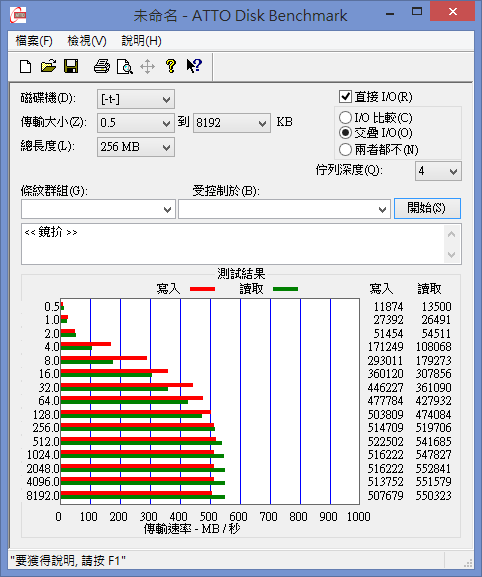482x577 pixels.
Task: Close the ATTO Disk Benchmark window
Action: (x=453, y=12)
